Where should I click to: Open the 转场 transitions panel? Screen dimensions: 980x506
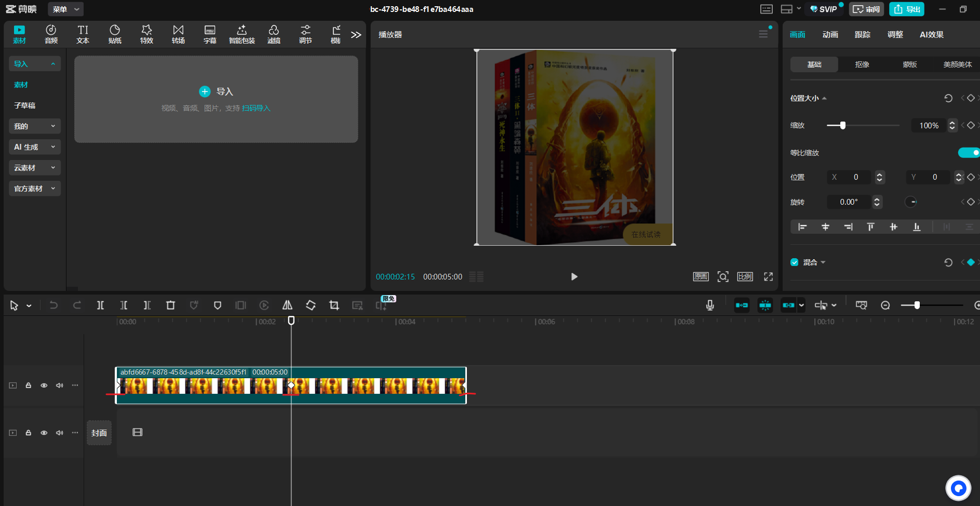tap(178, 34)
